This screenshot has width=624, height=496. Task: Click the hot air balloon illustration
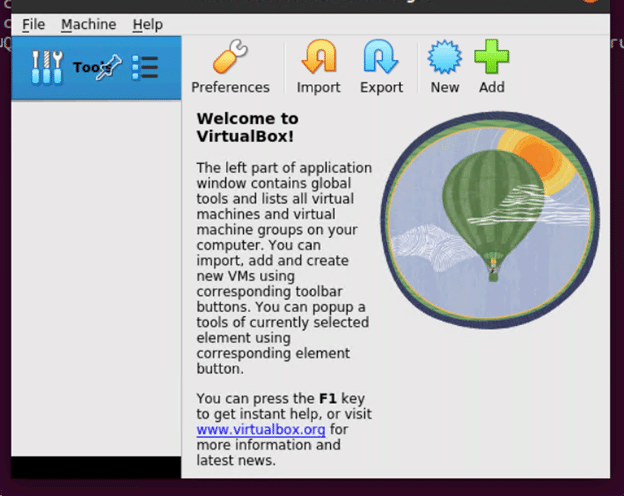(x=490, y=220)
